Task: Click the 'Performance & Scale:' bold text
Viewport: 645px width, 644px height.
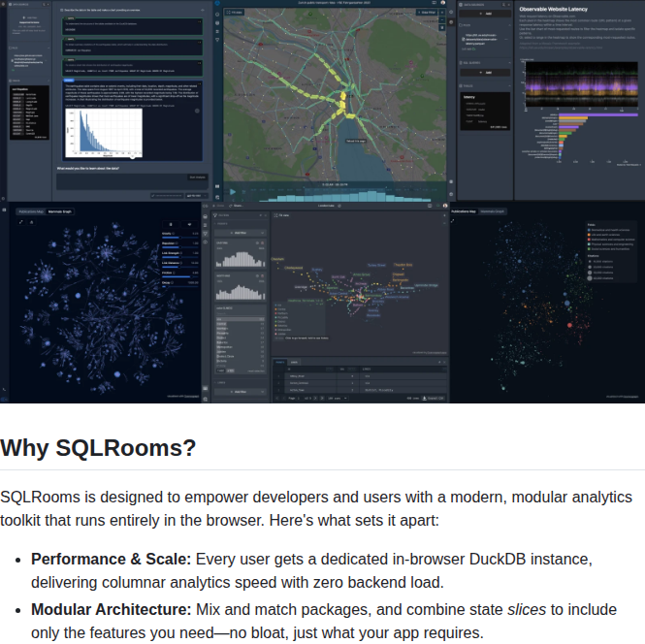Action: (x=112, y=560)
